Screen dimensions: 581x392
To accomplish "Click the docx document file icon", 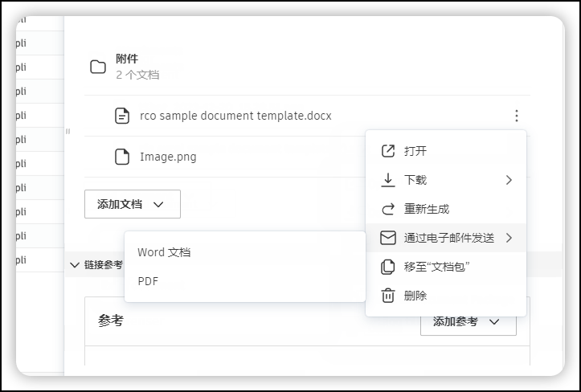I will click(122, 116).
